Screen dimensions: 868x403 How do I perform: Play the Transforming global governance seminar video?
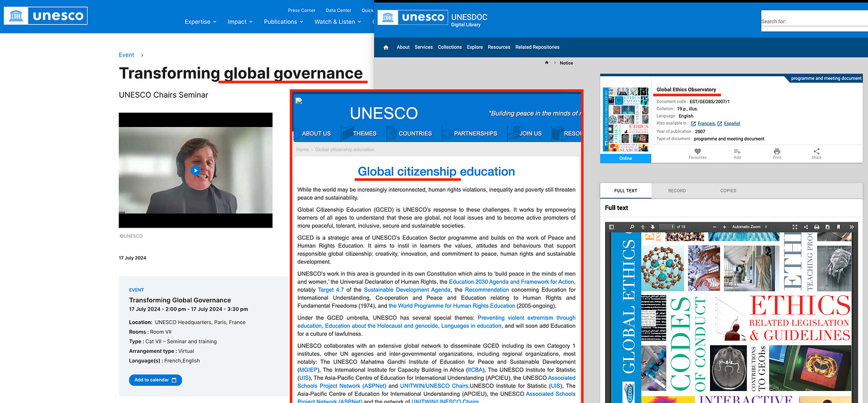(x=196, y=170)
